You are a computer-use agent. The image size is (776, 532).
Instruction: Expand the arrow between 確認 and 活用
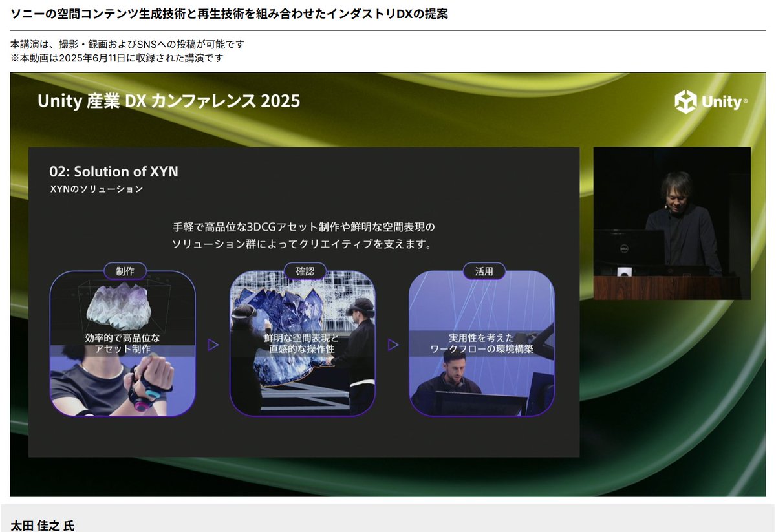coord(393,345)
